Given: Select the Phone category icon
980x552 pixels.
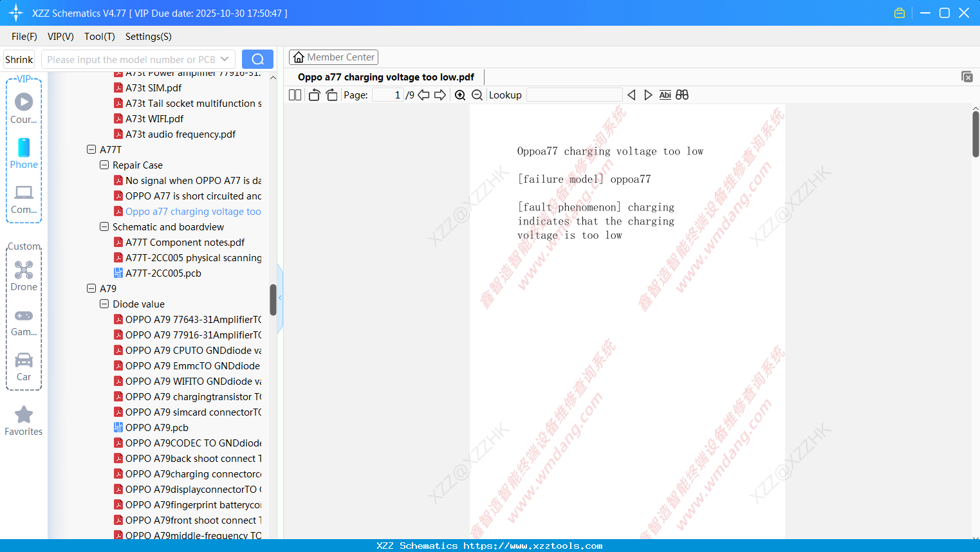Looking at the screenshot, I should (24, 154).
